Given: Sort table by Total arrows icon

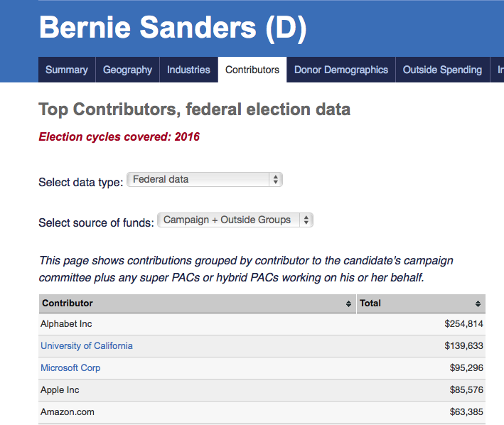Looking at the screenshot, I should pyautogui.click(x=478, y=303).
